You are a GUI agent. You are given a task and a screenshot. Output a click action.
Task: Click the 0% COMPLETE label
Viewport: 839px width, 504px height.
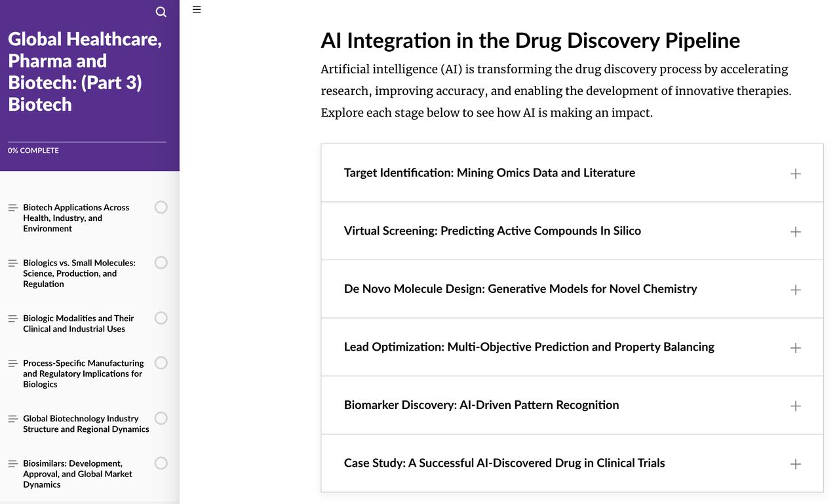pos(33,151)
